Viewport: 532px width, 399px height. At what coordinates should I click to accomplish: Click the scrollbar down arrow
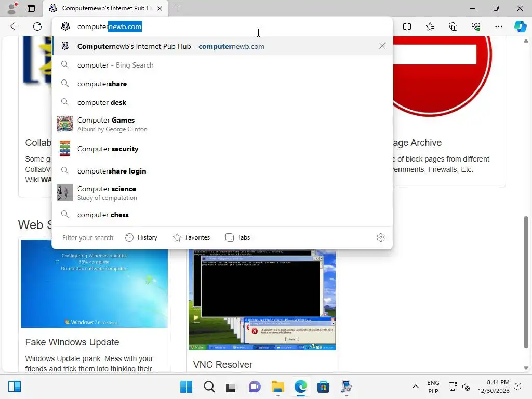[526, 368]
